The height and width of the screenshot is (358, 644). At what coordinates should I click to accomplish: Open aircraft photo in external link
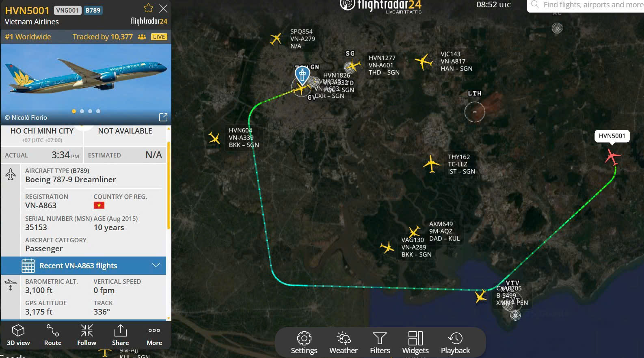(x=163, y=117)
